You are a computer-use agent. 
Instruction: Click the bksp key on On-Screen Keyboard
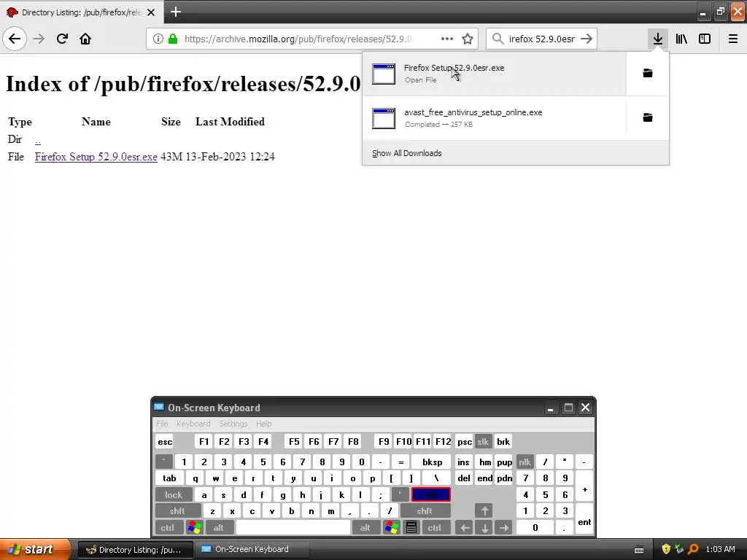(433, 462)
